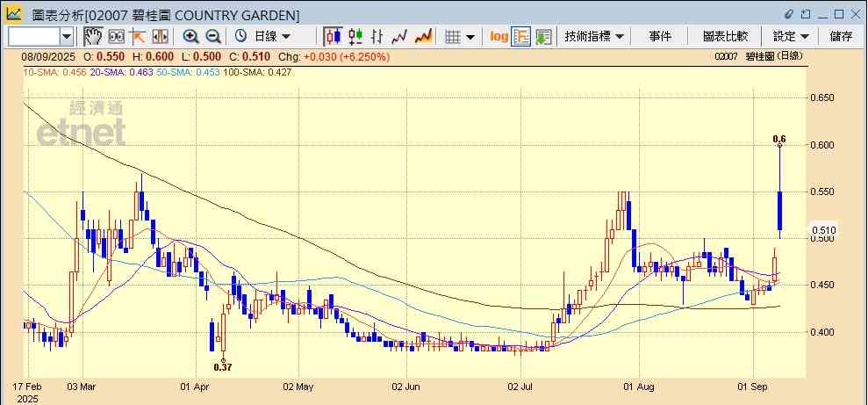This screenshot has height=405, width=868.
Task: Click the paperclip link icon in title bar
Action: pyautogui.click(x=789, y=14)
